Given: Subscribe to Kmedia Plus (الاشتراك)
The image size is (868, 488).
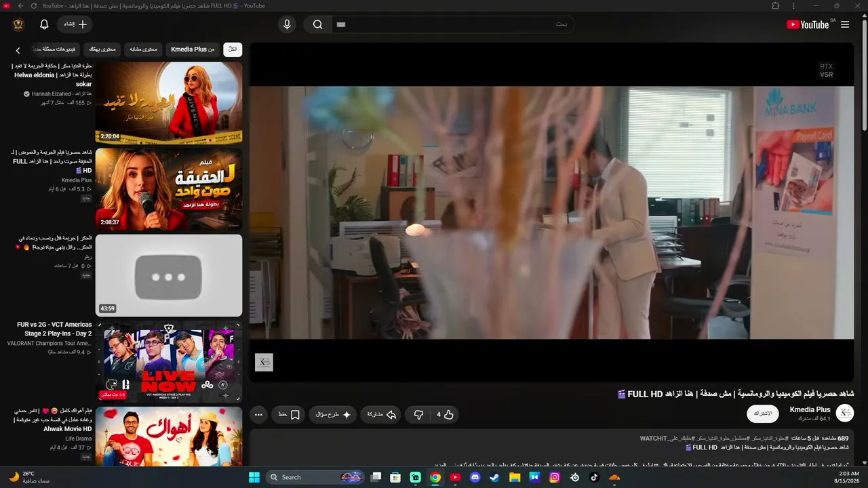Looking at the screenshot, I should 763,413.
